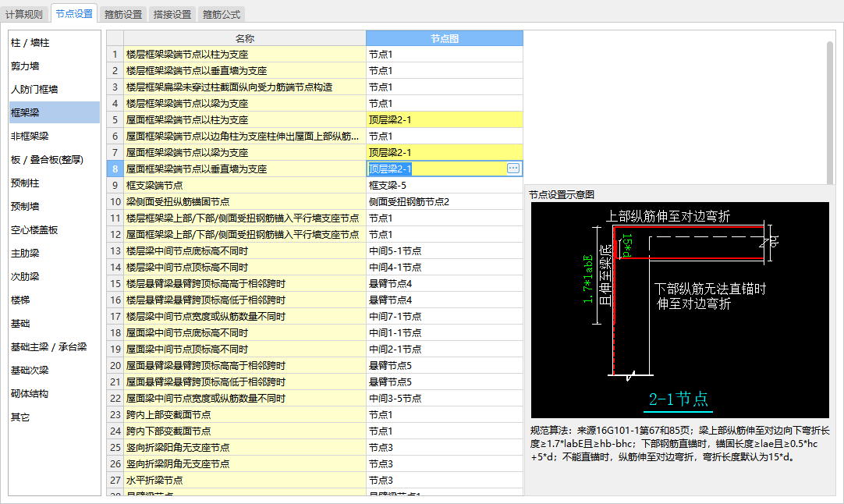The height and width of the screenshot is (504, 844).
Task: Select 基础次梁 category
Action: [x=55, y=371]
